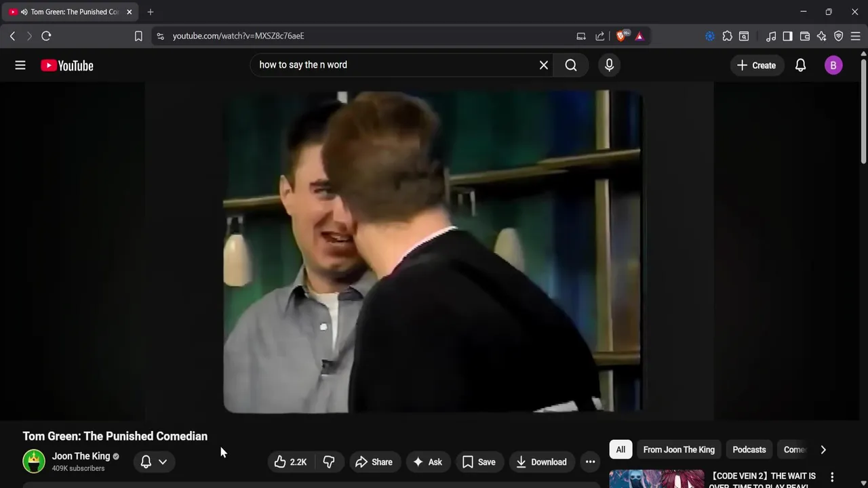Click the magnifier search button
This screenshot has width=868, height=488.
(571, 65)
